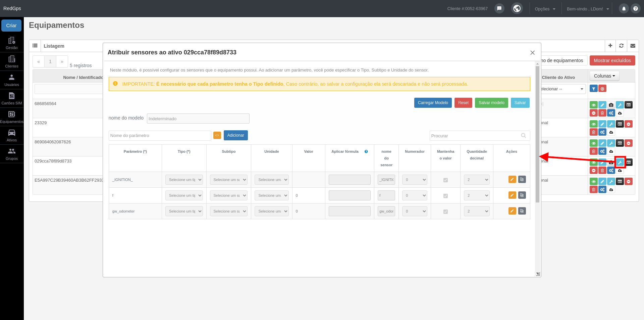This screenshot has height=320, width=644.
Task: Go to Clientes in the sidebar
Action: pos(12,62)
